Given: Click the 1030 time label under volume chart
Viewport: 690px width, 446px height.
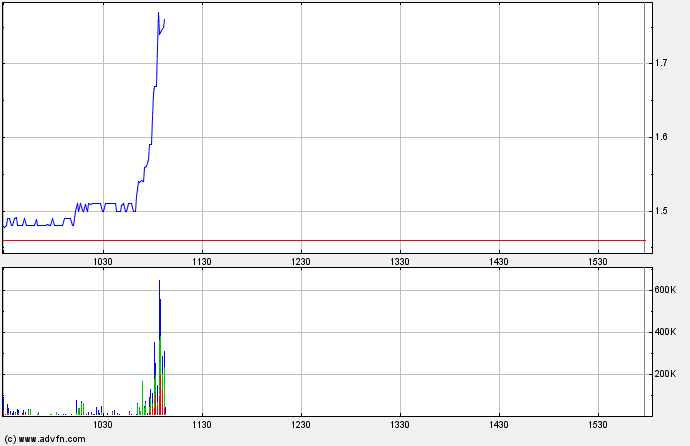Looking at the screenshot, I should coord(103,425).
